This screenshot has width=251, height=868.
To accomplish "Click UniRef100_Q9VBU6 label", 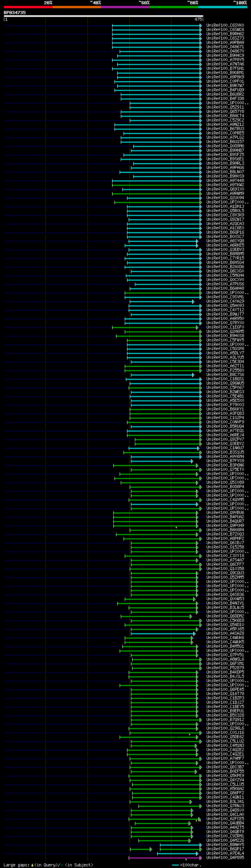I will (225, 513).
